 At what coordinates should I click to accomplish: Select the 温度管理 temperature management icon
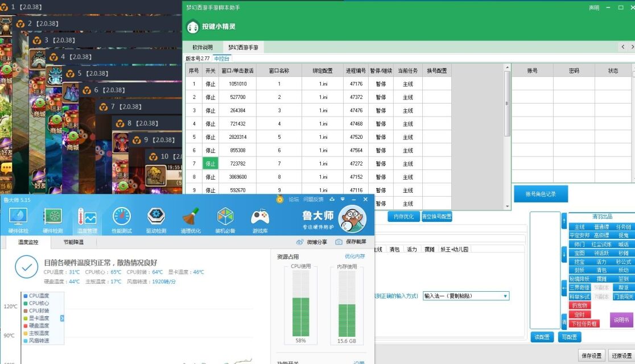(87, 221)
